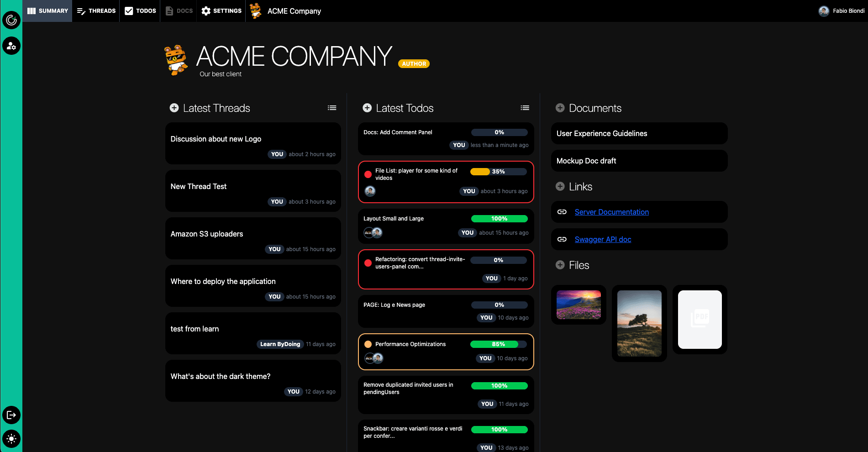The width and height of the screenshot is (868, 452).
Task: Open the Settings tab
Action: 221,11
